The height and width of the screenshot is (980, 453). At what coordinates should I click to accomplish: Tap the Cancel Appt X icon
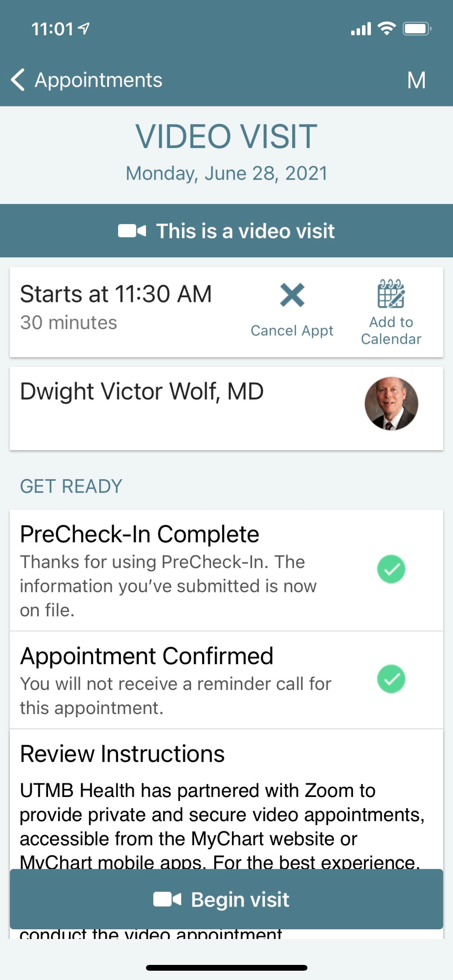292,295
